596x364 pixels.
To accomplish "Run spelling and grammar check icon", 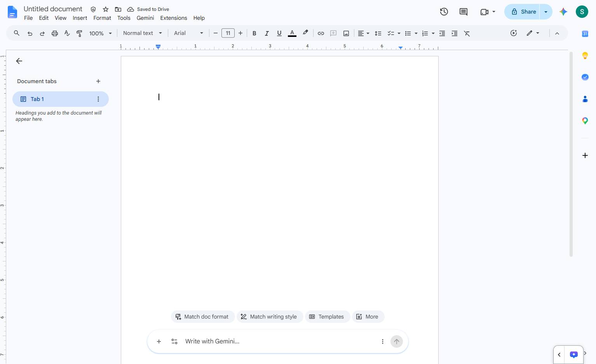I will (x=67, y=33).
